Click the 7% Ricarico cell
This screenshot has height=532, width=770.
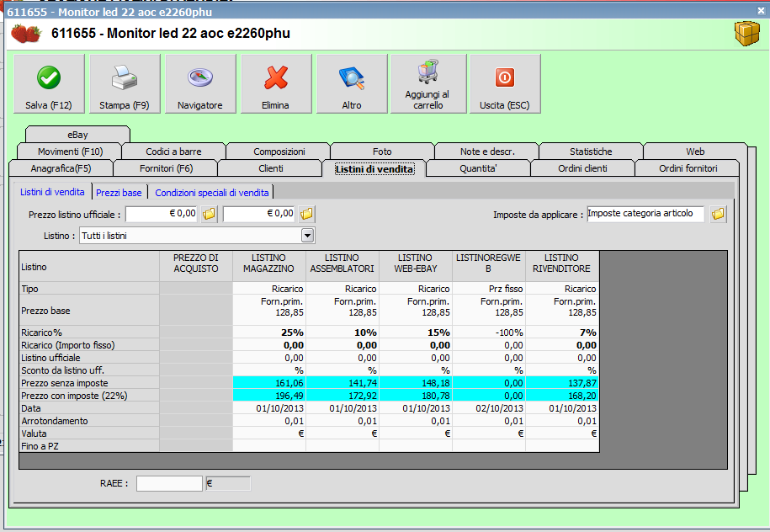coord(562,332)
